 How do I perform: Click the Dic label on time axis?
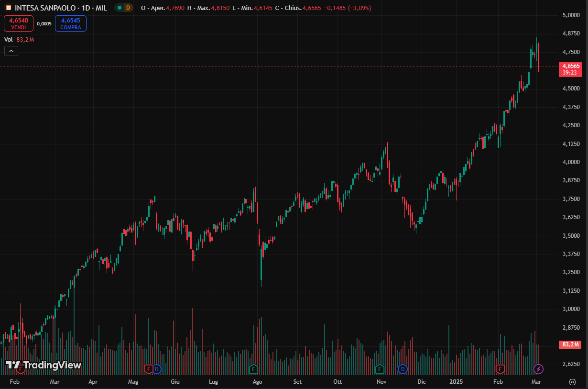pos(421,382)
